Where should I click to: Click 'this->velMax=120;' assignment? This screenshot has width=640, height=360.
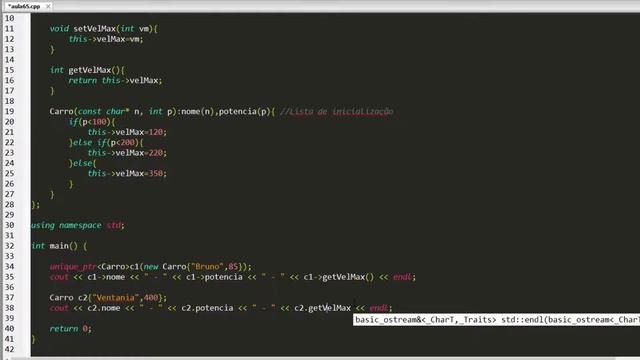pyautogui.click(x=127, y=132)
